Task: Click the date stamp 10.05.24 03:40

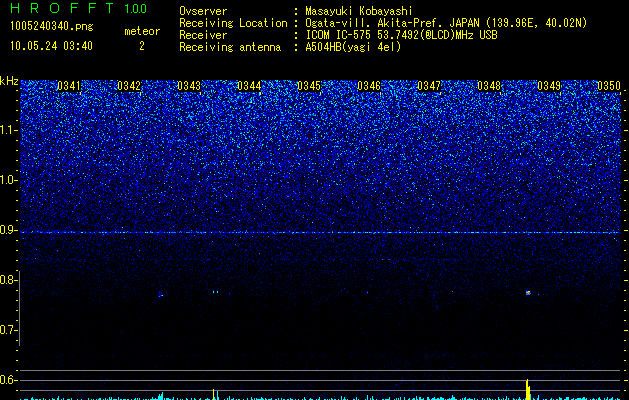Action: 51,46
